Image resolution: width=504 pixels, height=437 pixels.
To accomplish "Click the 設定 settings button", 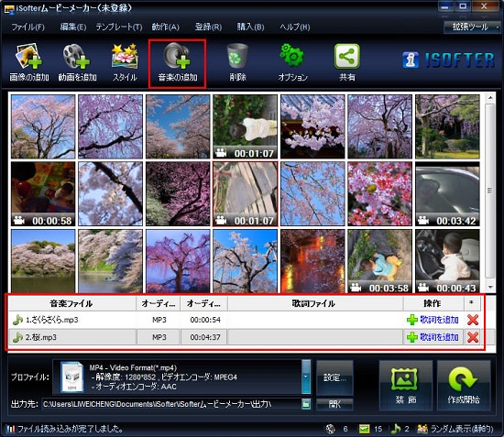I will [x=334, y=377].
